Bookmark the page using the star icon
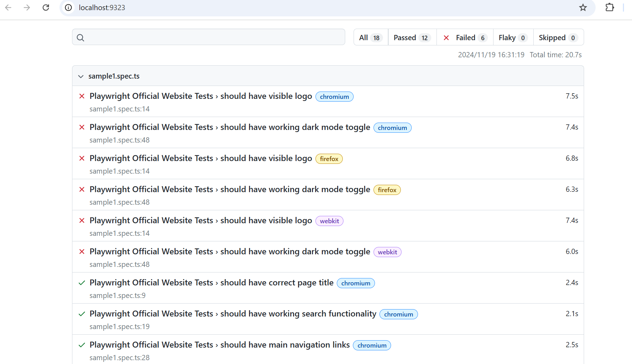The width and height of the screenshot is (632, 364). tap(583, 7)
